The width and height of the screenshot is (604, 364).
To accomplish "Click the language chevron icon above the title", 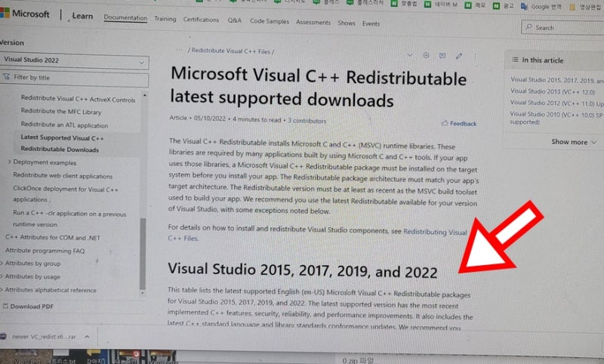I will [410, 55].
